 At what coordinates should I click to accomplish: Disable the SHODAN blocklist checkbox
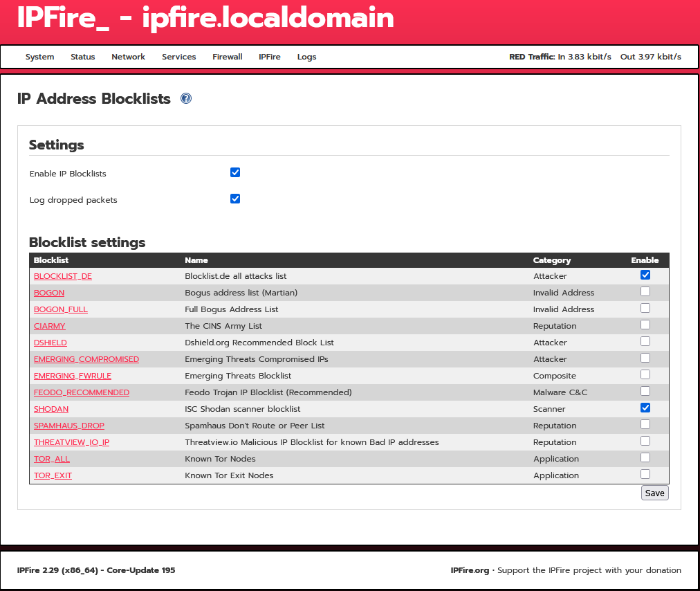pyautogui.click(x=645, y=408)
